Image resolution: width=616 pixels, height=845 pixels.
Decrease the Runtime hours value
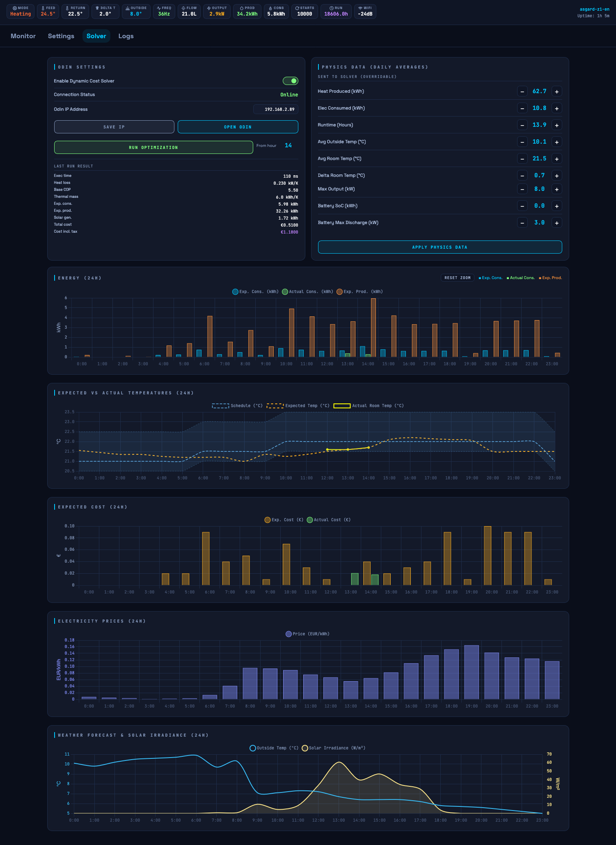(x=522, y=125)
